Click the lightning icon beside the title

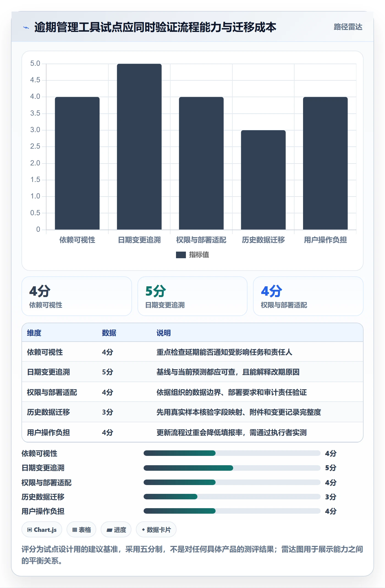[26, 28]
